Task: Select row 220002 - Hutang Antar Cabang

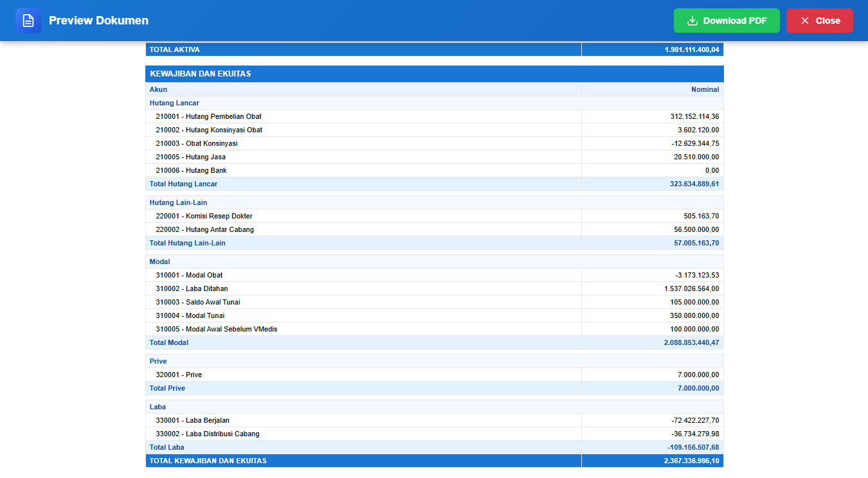Action: [x=435, y=229]
